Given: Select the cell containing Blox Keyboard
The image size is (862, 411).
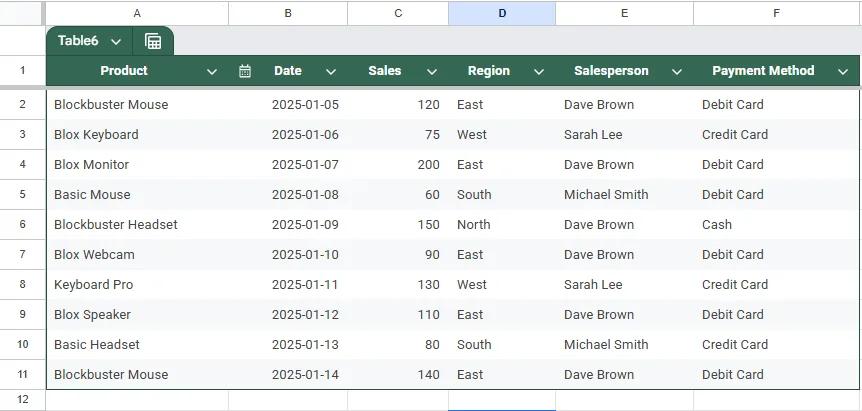Looking at the screenshot, I should (x=137, y=135).
